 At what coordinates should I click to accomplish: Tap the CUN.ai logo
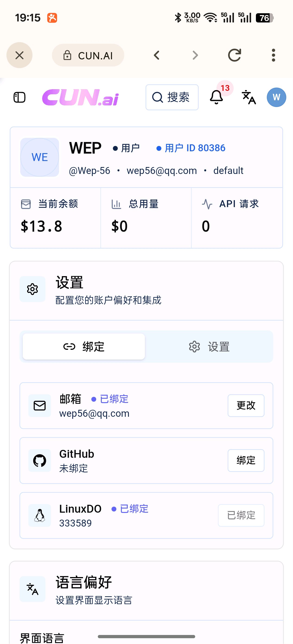pyautogui.click(x=80, y=97)
